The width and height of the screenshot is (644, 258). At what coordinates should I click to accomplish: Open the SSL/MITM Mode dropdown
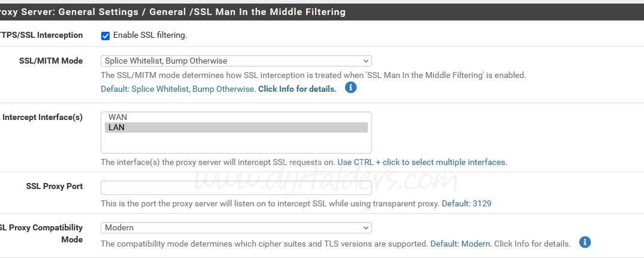[236, 61]
